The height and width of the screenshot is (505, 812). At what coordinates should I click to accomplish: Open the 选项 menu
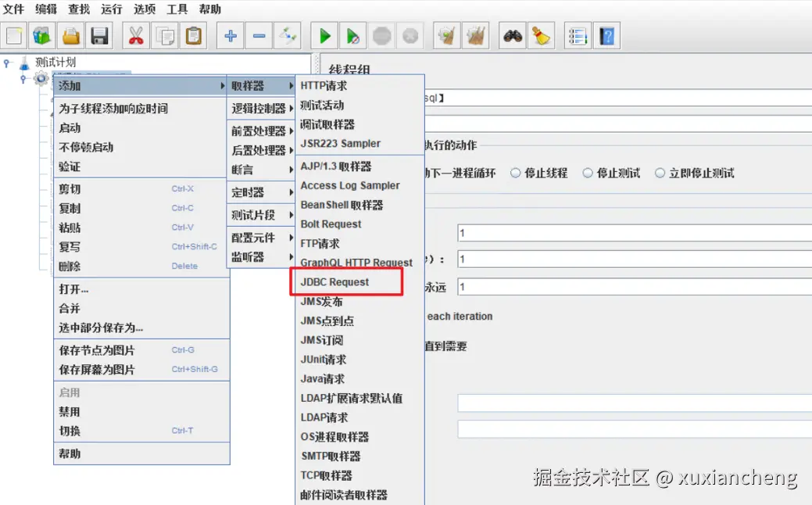point(145,9)
